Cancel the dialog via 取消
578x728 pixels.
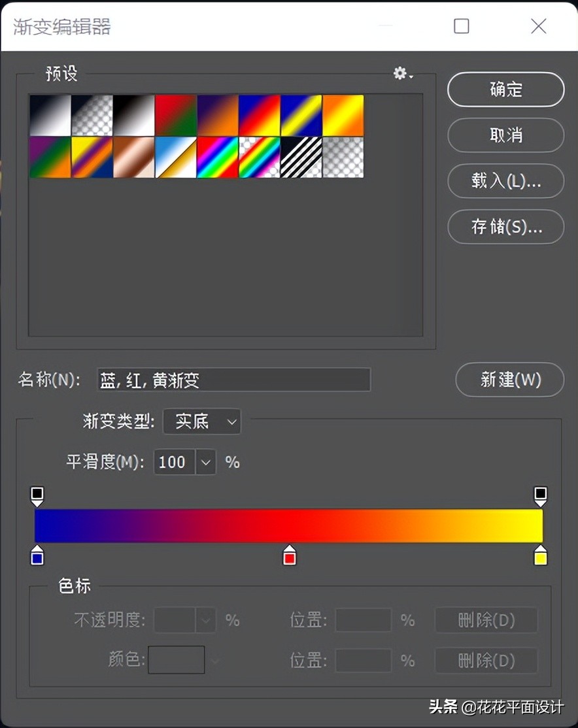505,136
